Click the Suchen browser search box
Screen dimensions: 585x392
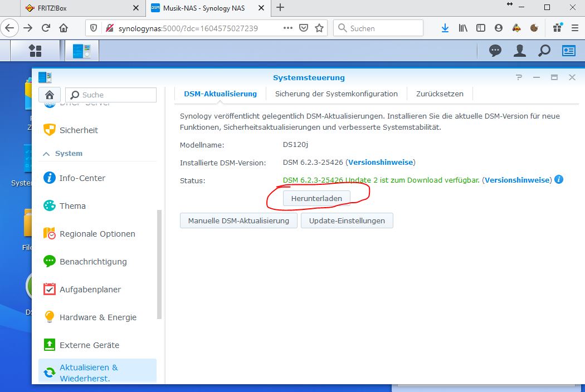pos(378,28)
